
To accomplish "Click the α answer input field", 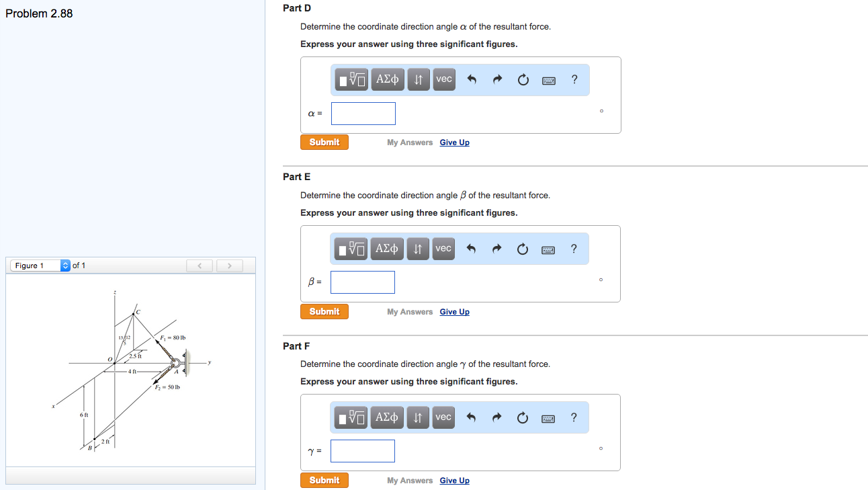I will pyautogui.click(x=363, y=113).
